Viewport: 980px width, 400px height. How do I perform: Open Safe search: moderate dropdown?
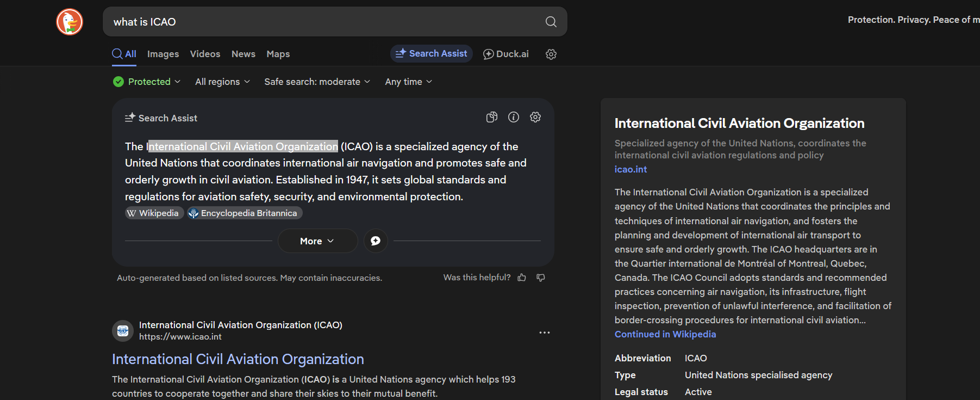(x=317, y=82)
